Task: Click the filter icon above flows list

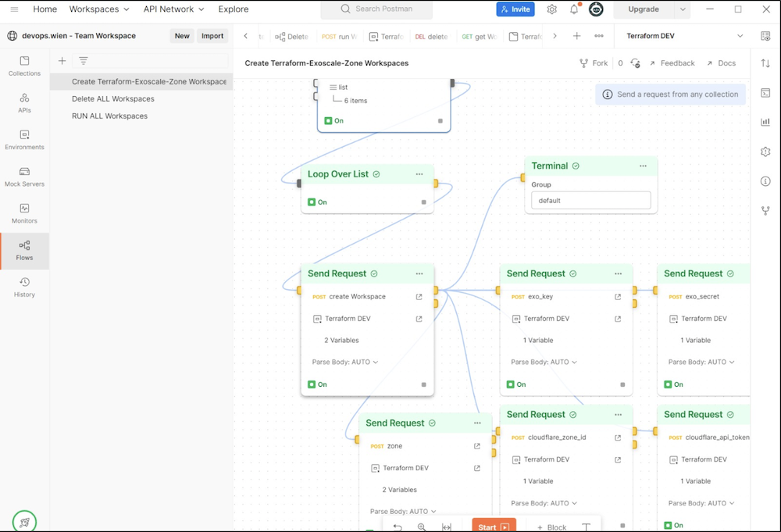Action: [84, 61]
